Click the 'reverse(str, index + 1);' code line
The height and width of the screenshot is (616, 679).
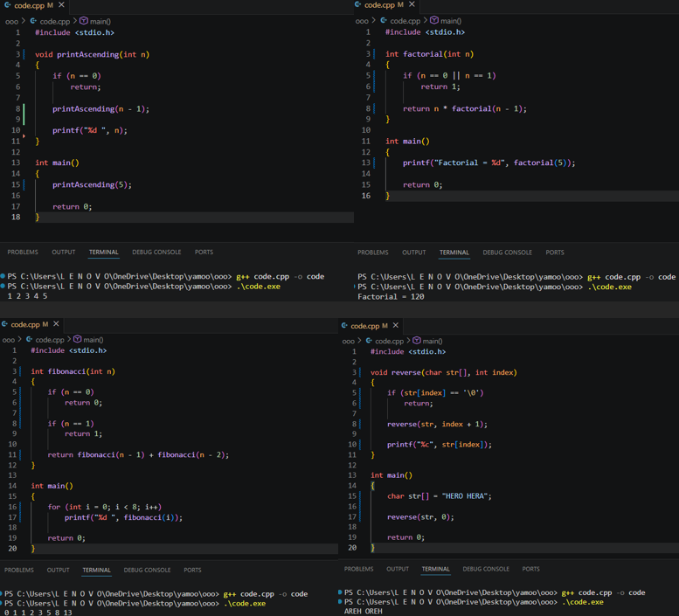coord(437,425)
